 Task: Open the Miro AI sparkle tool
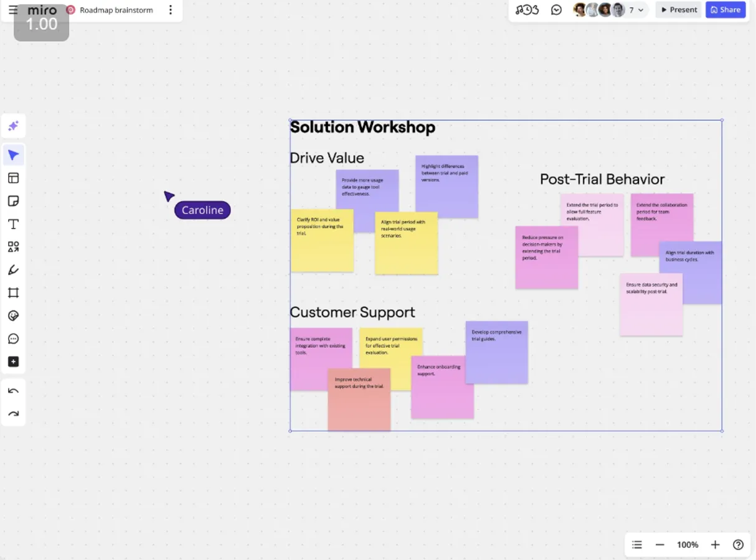pyautogui.click(x=13, y=126)
